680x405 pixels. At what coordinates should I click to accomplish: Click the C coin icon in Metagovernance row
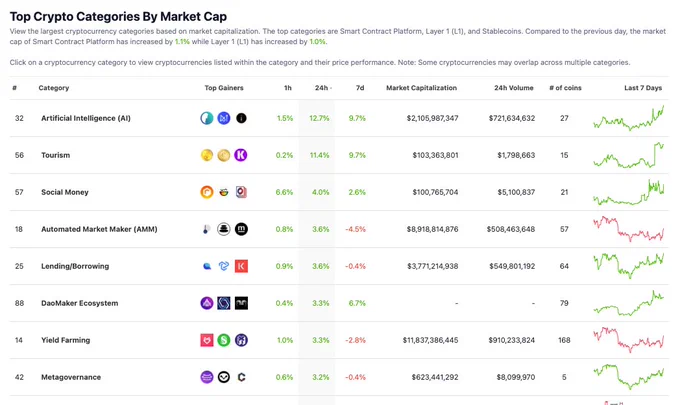point(241,377)
